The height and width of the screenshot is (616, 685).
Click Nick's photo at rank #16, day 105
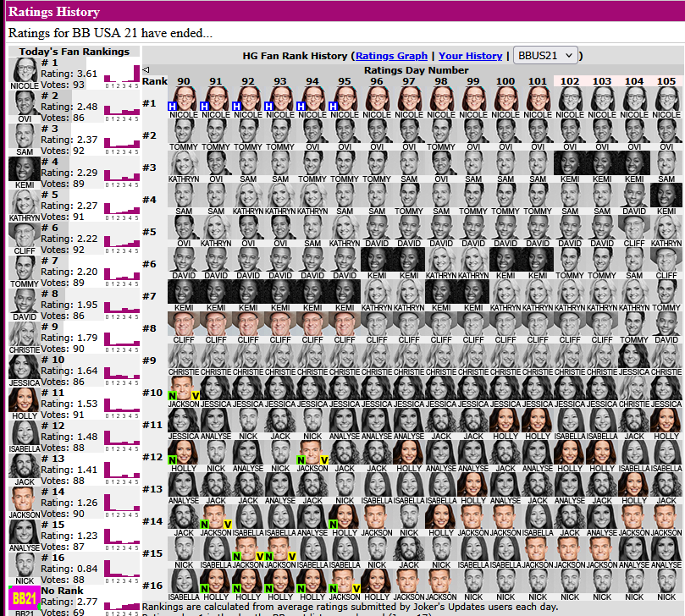pos(666,580)
